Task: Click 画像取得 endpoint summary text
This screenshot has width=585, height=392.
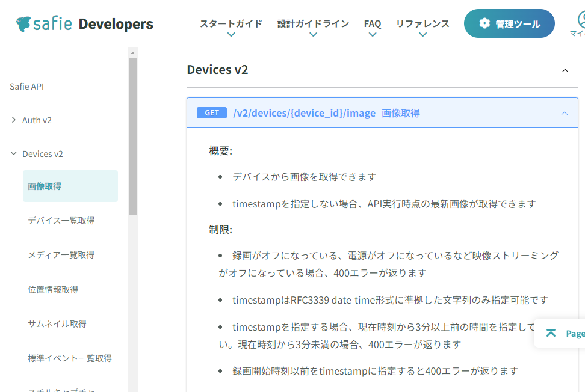Action: coord(401,113)
